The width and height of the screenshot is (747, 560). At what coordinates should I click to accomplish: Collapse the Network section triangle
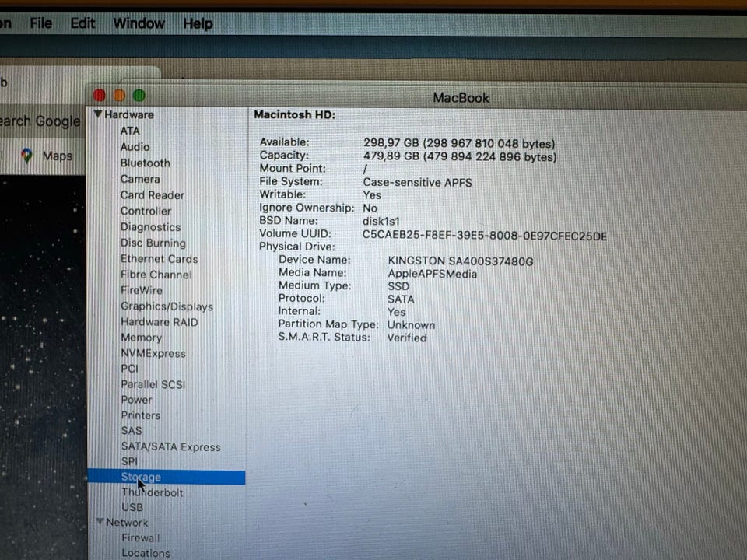coord(100,521)
